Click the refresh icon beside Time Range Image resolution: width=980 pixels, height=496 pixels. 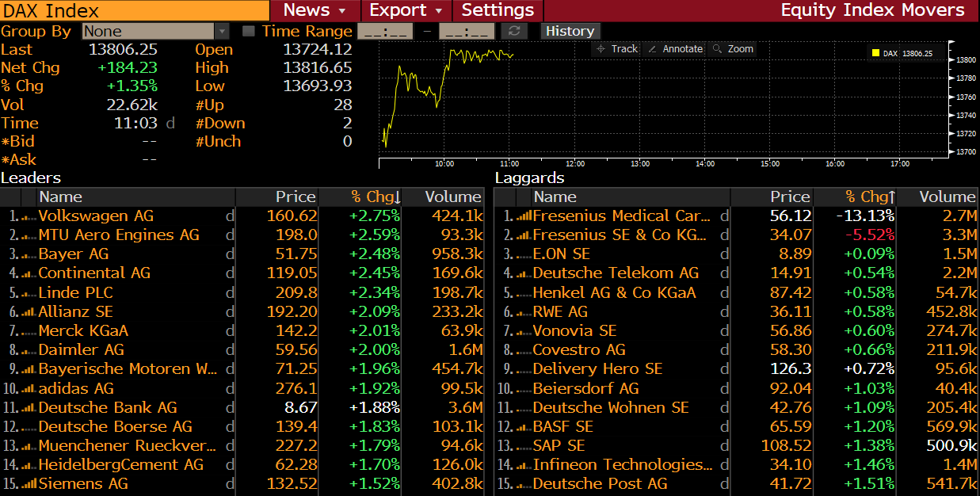click(515, 31)
